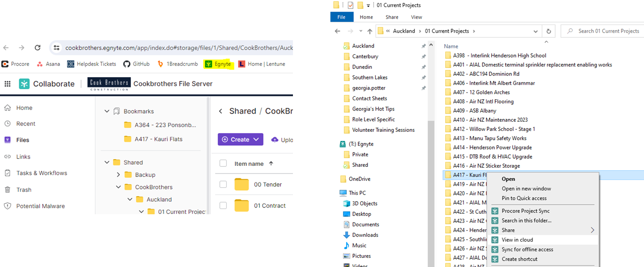Viewport: 644px width, 267px height.
Task: Open the Procore bookmark
Action: tap(15, 64)
